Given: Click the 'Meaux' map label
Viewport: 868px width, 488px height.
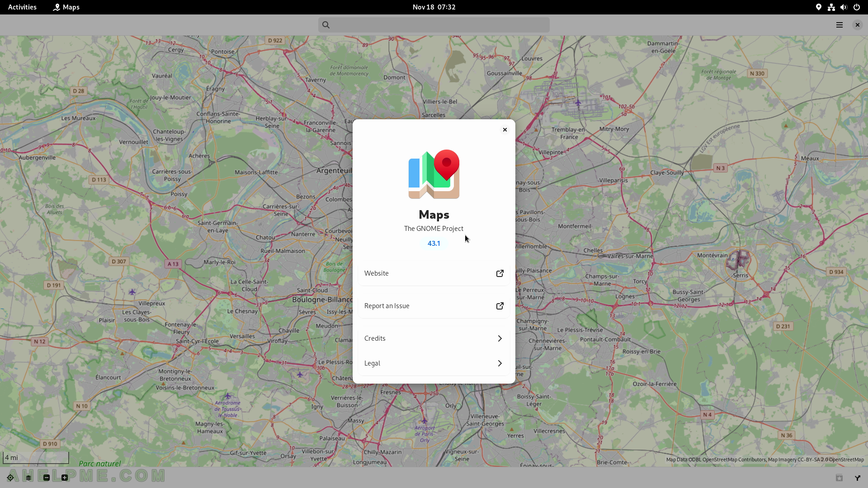Looking at the screenshot, I should pos(810,158).
